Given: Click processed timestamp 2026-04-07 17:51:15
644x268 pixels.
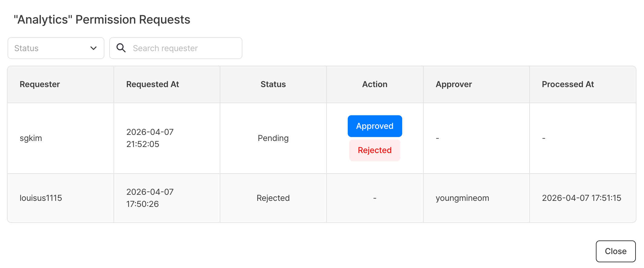Looking at the screenshot, I should point(581,198).
